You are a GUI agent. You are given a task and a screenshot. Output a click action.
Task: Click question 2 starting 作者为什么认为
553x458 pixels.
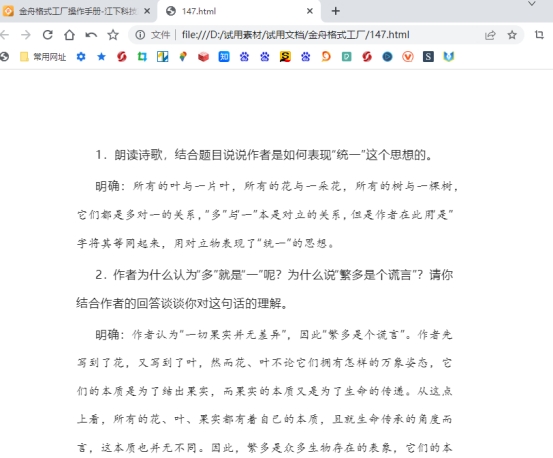274,275
